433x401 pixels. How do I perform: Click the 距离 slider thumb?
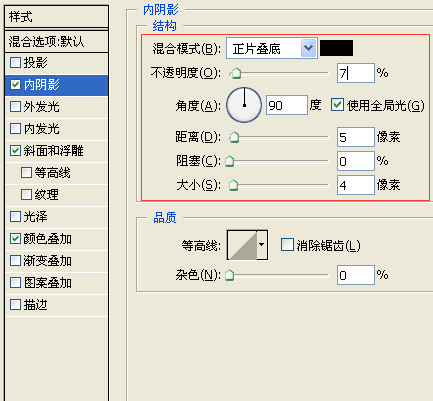click(234, 137)
